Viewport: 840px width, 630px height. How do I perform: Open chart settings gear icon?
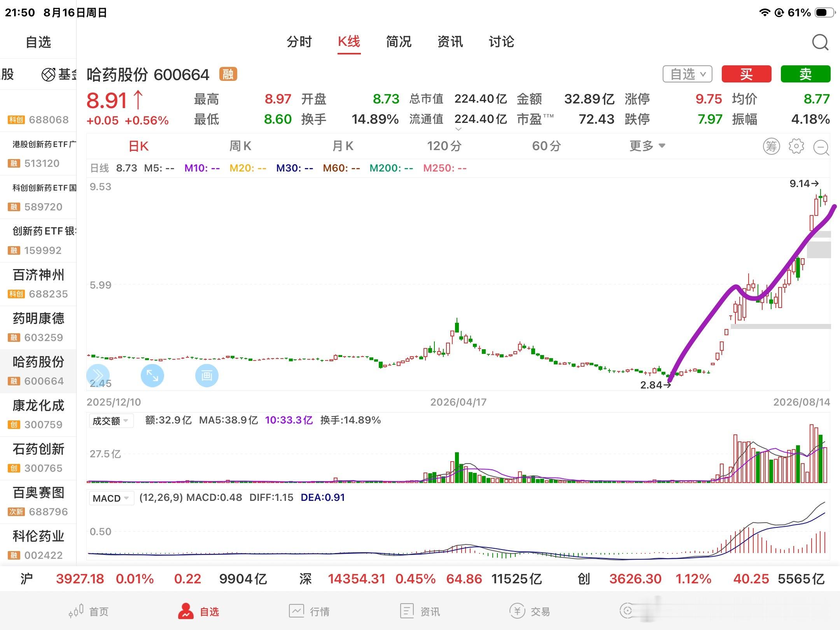click(796, 146)
